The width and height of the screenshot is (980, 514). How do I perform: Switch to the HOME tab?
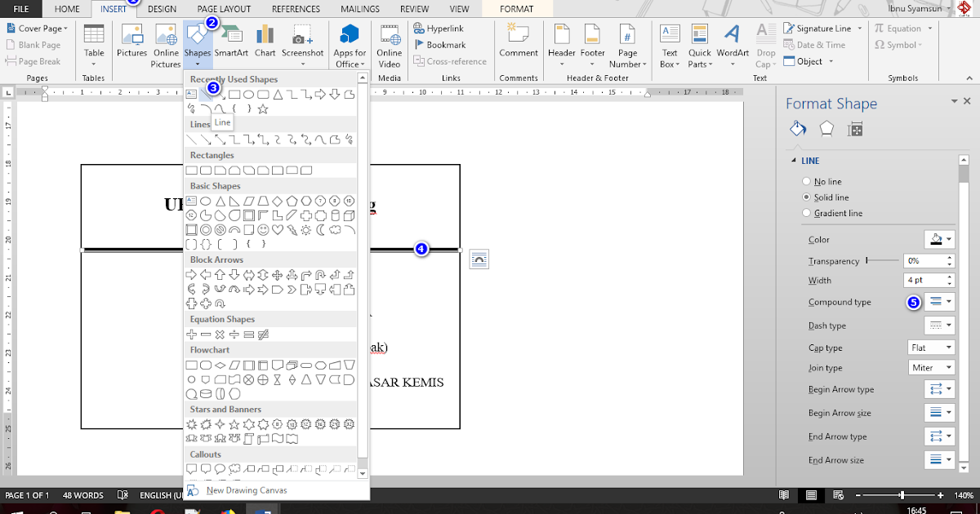point(67,9)
